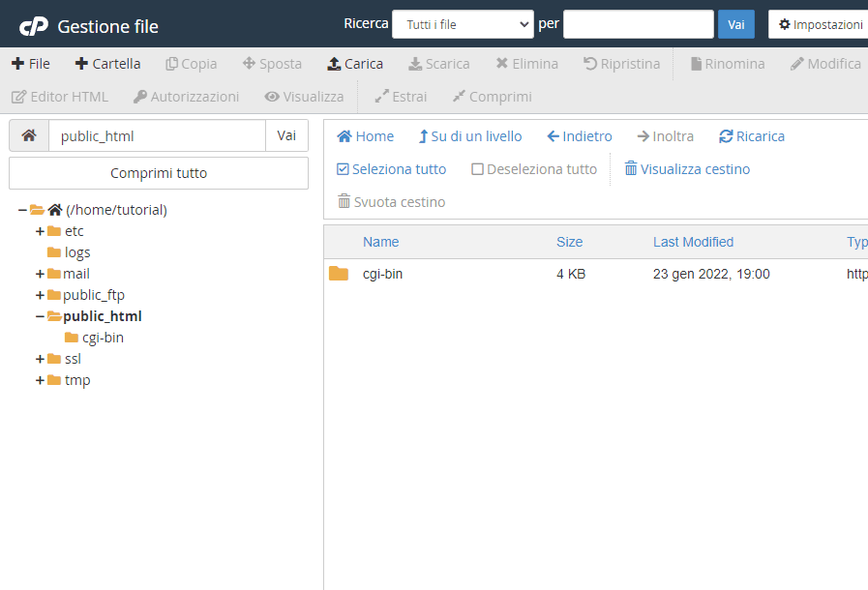Screen dimensions: 868x590
Task: Click the Comprimi compress item
Action: 493,97
